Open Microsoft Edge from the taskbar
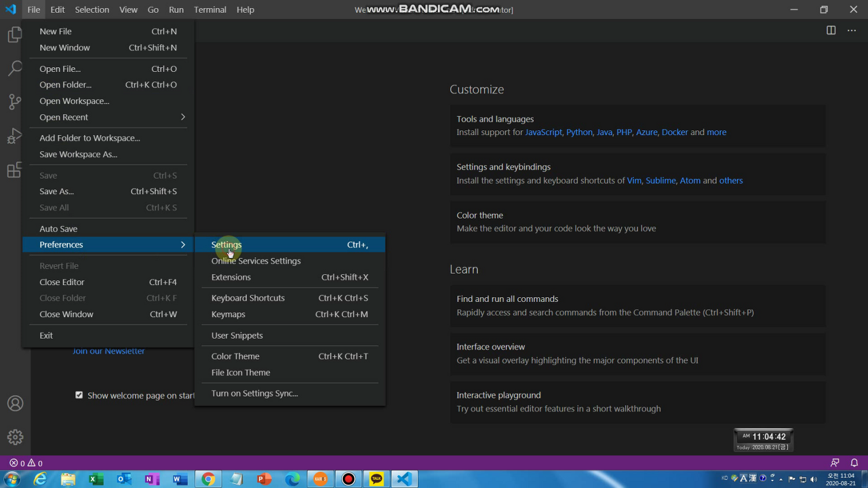This screenshot has height=488, width=868. tap(292, 479)
